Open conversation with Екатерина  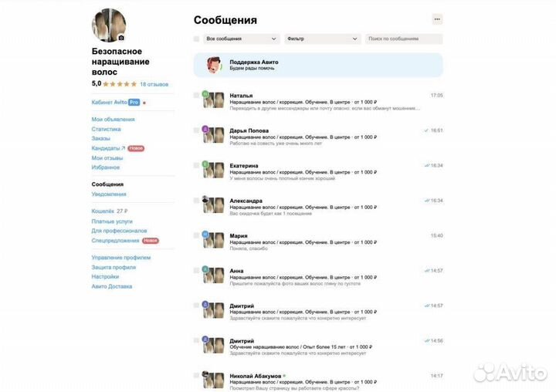[318, 172]
